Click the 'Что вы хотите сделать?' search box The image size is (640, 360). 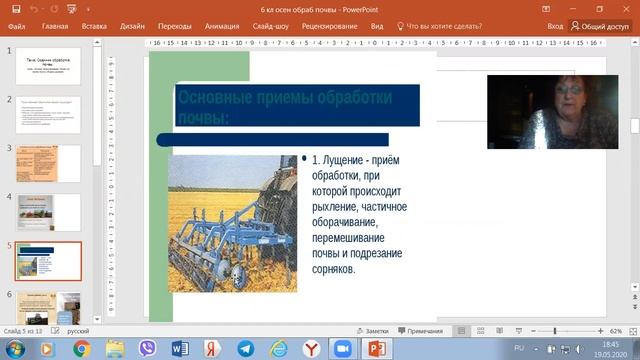[x=440, y=26]
